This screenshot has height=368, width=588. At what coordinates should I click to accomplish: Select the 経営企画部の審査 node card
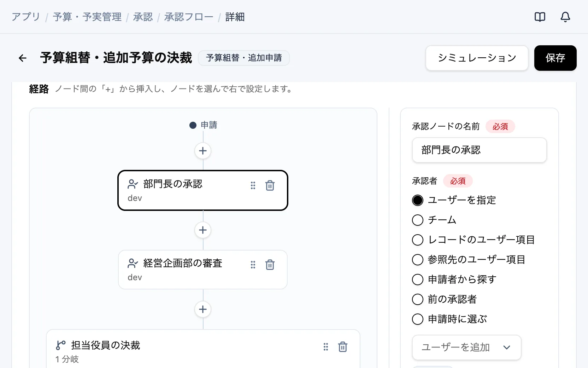(x=203, y=270)
